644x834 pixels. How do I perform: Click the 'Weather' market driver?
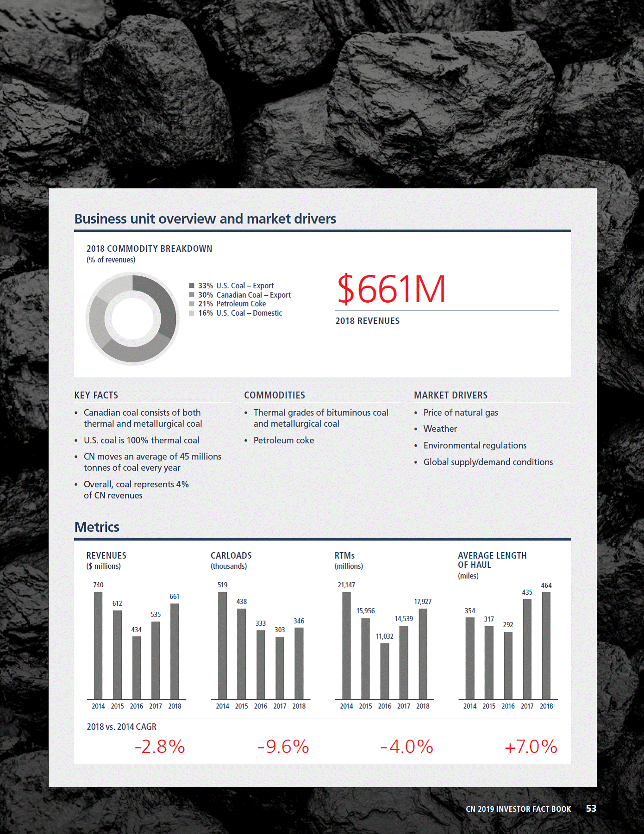point(440,429)
